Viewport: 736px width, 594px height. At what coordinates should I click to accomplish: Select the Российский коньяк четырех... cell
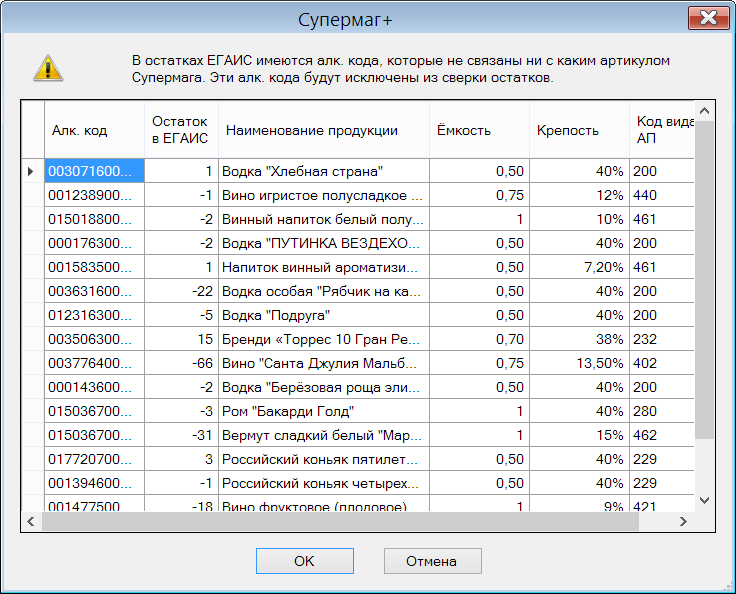(324, 482)
